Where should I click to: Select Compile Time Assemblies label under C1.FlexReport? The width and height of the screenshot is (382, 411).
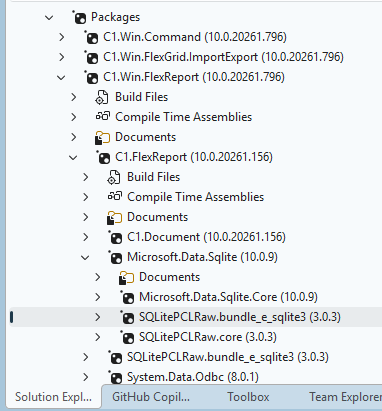pyautogui.click(x=196, y=197)
